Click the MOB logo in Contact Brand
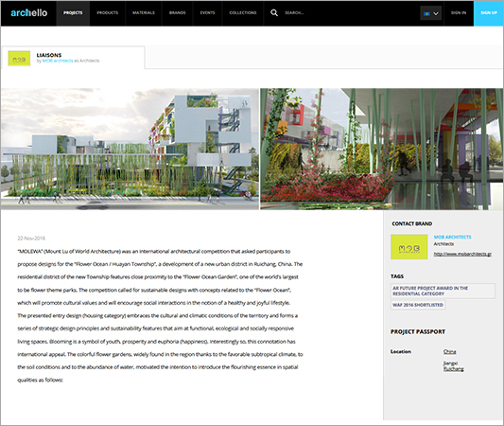The image size is (504, 426). [x=408, y=247]
